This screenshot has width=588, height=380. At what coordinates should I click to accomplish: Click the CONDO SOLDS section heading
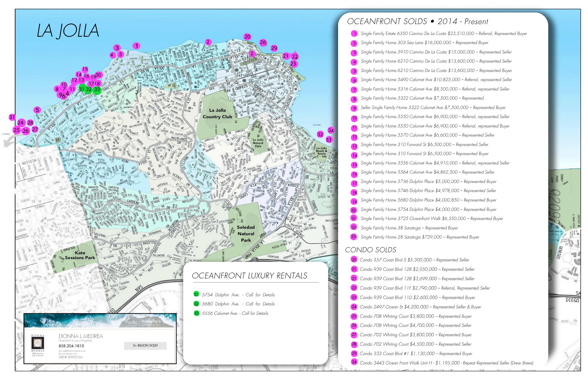click(370, 250)
